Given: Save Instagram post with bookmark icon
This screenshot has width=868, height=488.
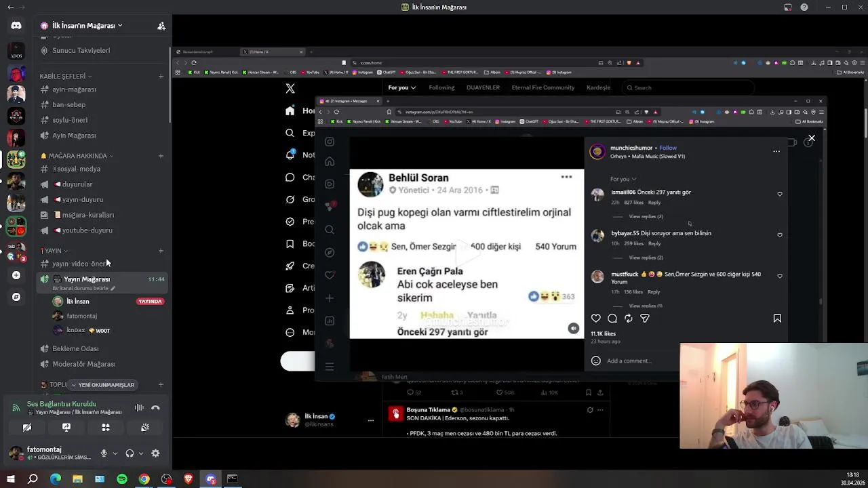Looking at the screenshot, I should click(777, 319).
